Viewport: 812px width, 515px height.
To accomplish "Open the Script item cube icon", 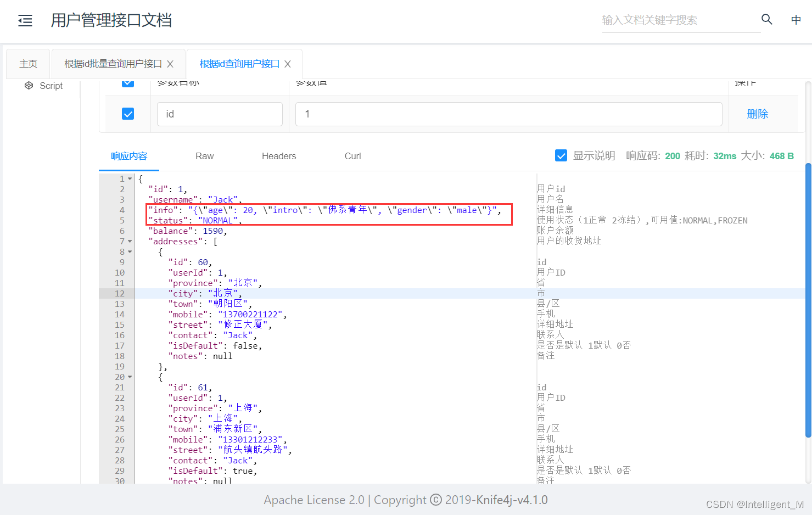I will 29,86.
